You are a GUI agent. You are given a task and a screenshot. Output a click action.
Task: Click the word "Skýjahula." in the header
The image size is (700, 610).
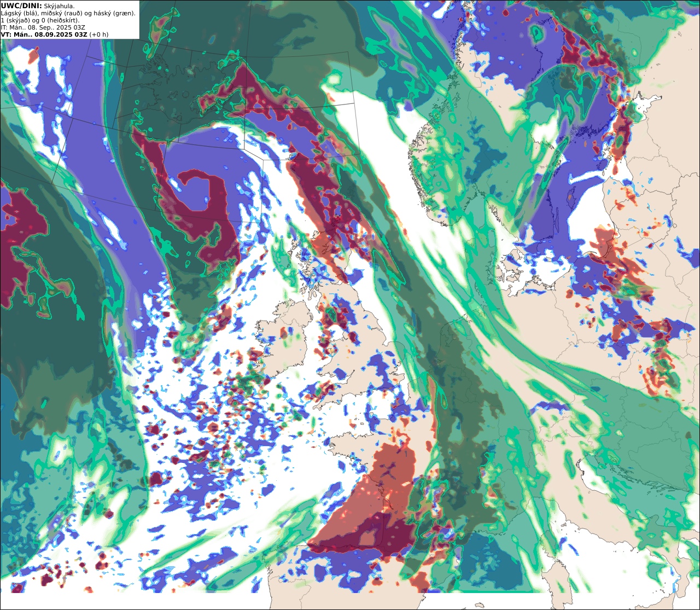click(59, 6)
